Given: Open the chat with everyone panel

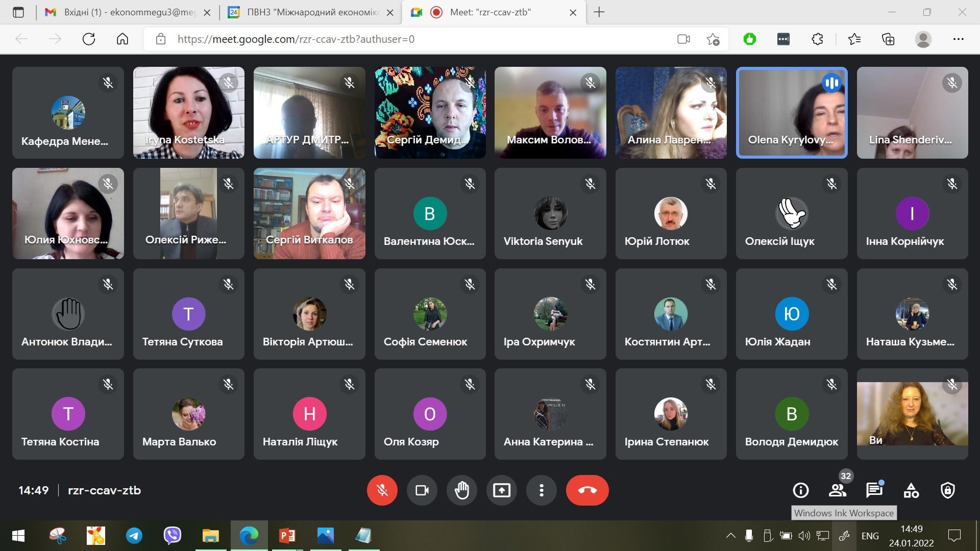Looking at the screenshot, I should coord(874,490).
